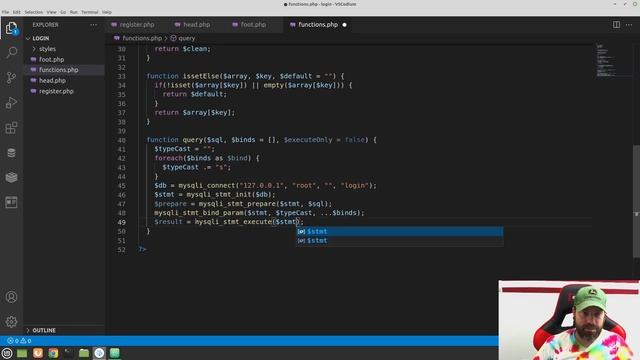
Task: Open Explorer Views and More Actions ellipsis
Action: point(94,25)
